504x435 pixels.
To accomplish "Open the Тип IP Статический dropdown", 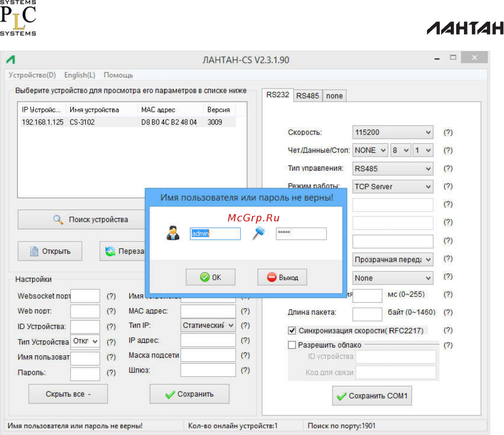I will [x=208, y=325].
